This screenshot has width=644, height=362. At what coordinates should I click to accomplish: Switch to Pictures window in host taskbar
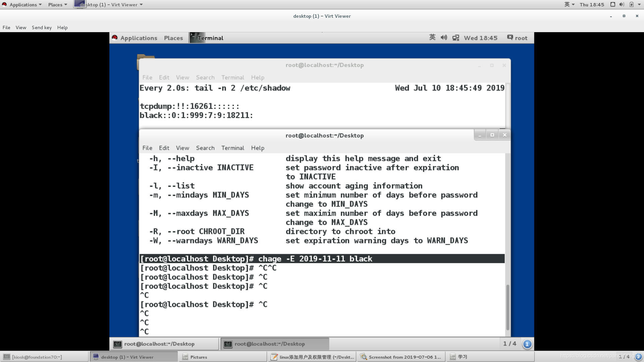(x=223, y=357)
